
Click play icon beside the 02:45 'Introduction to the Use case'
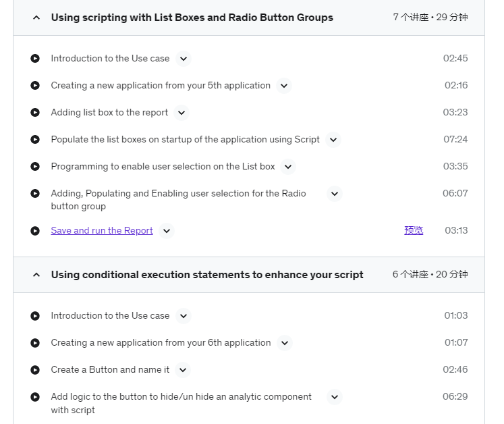coord(35,58)
